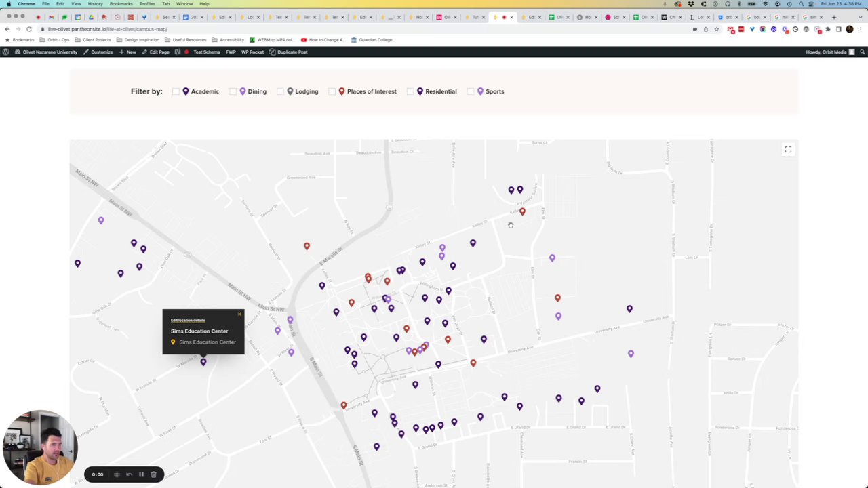Expand the Chrome tab search chevron

pyautogui.click(x=862, y=17)
